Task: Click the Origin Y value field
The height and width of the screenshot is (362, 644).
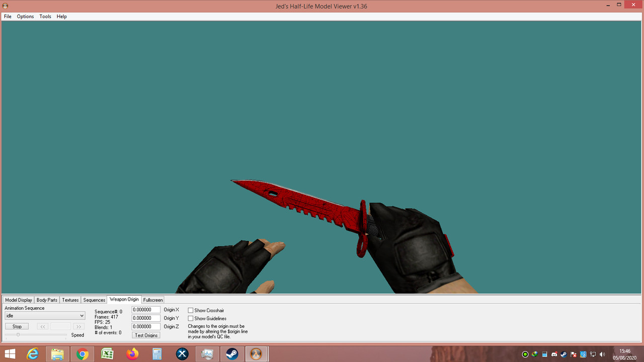Action: [x=146, y=318]
